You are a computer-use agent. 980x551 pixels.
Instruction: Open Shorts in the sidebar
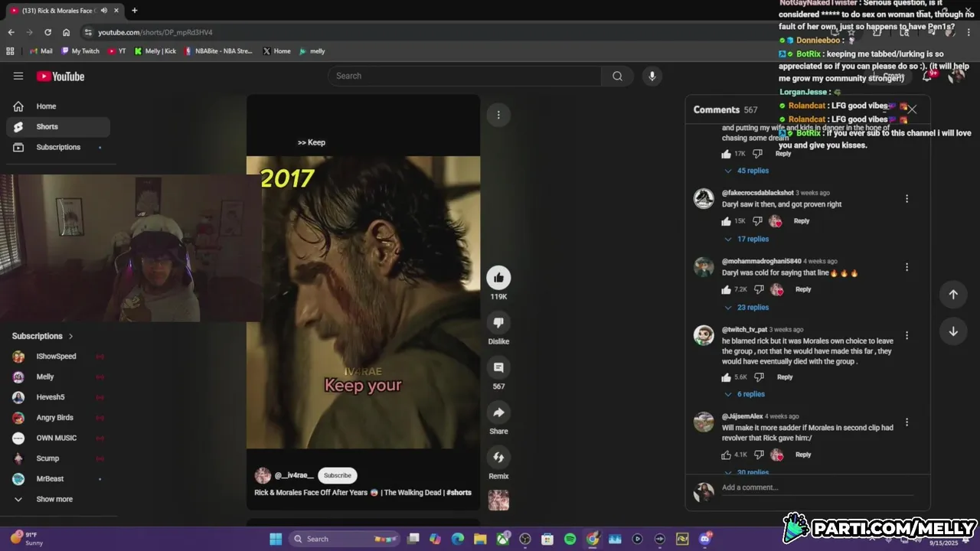click(57, 127)
